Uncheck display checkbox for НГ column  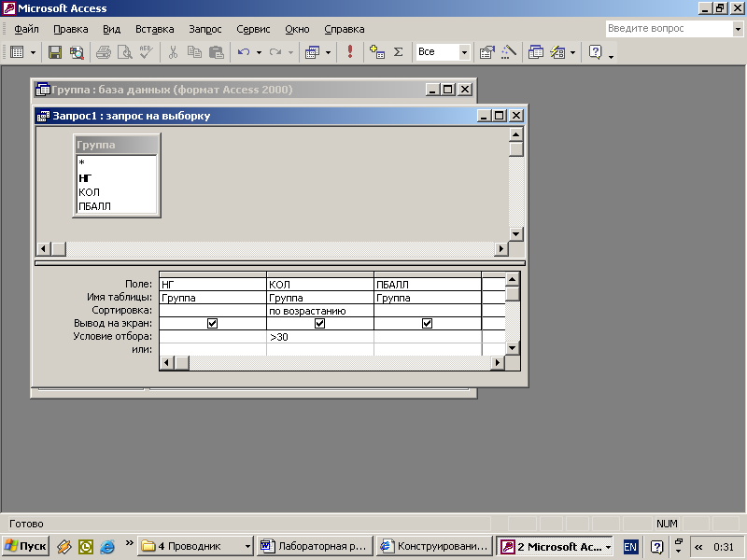212,324
